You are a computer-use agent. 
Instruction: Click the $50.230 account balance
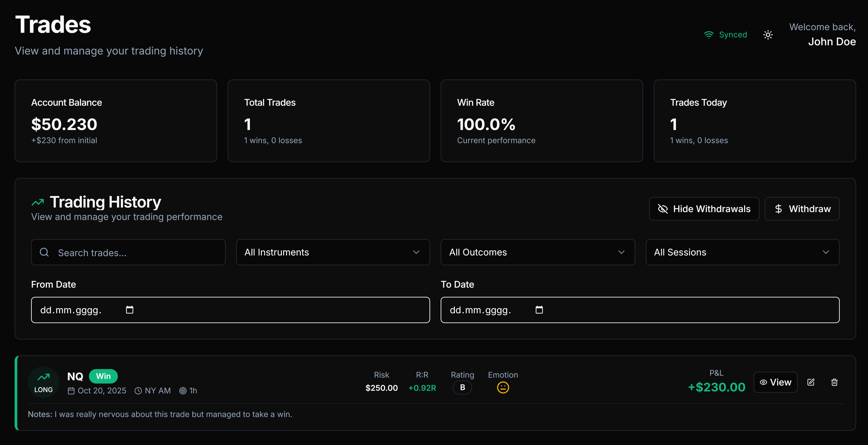tap(64, 124)
